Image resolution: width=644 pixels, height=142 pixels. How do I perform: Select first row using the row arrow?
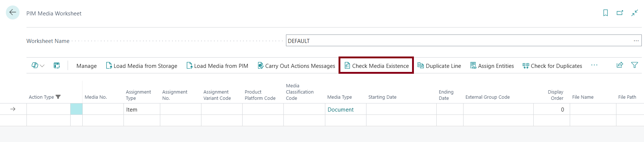(13, 109)
